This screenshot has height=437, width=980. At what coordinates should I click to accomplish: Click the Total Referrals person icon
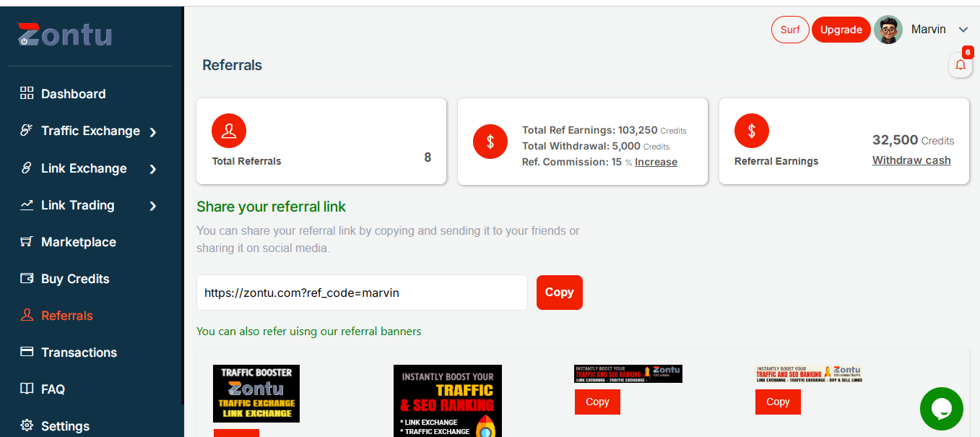[x=229, y=131]
